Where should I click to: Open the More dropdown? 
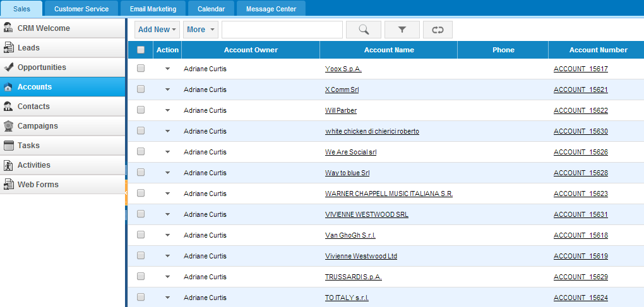point(201,30)
